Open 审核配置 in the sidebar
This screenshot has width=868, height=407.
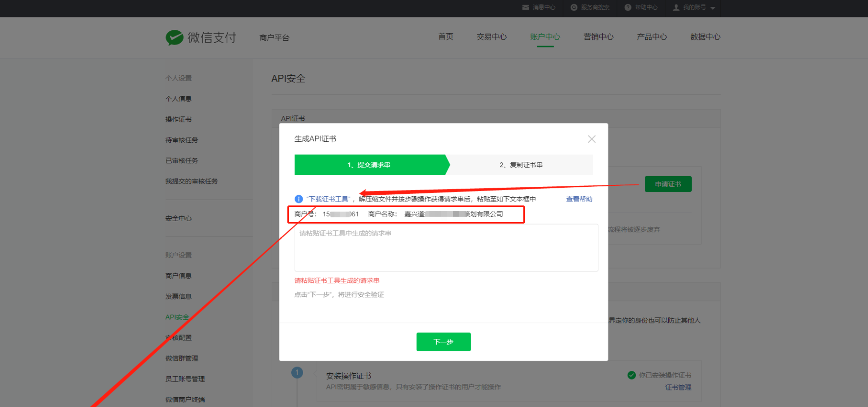click(x=179, y=338)
